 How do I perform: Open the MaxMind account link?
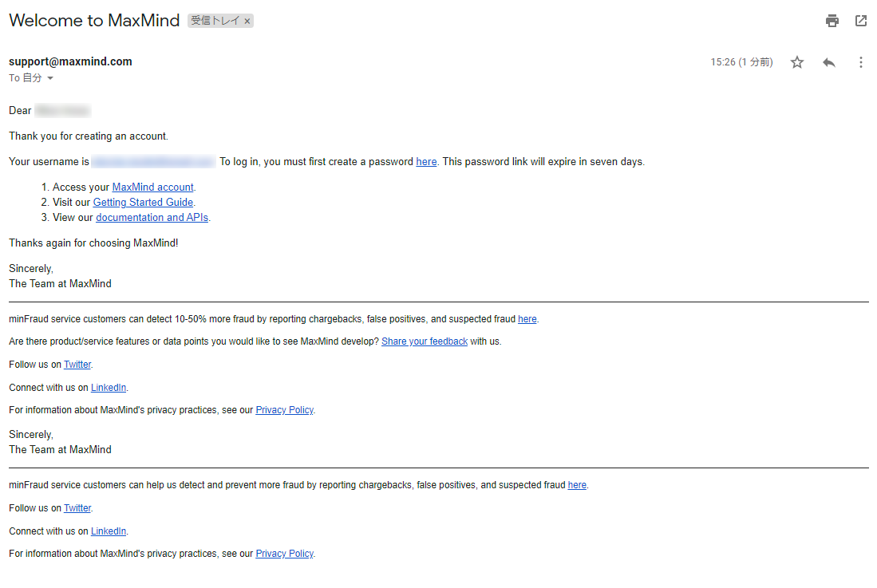tap(152, 187)
